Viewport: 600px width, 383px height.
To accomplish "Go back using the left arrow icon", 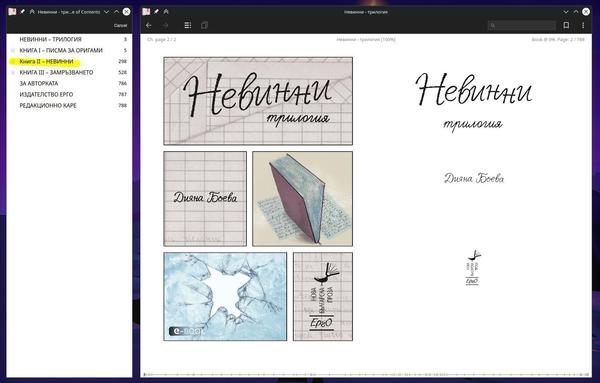I will coord(148,25).
